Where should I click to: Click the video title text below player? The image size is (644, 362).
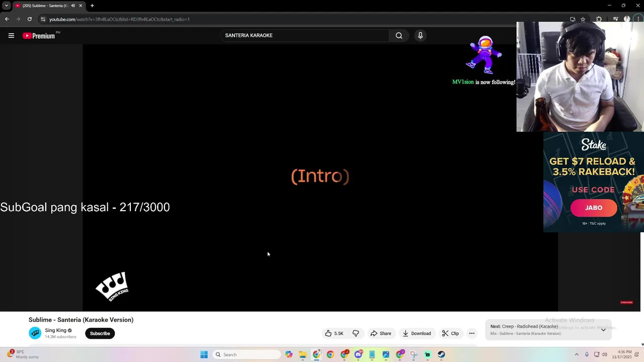(x=81, y=320)
